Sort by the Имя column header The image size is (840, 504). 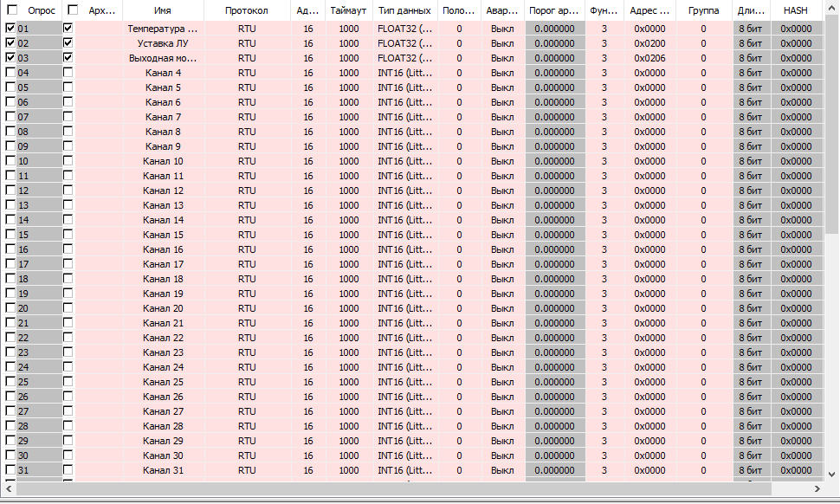click(x=163, y=10)
